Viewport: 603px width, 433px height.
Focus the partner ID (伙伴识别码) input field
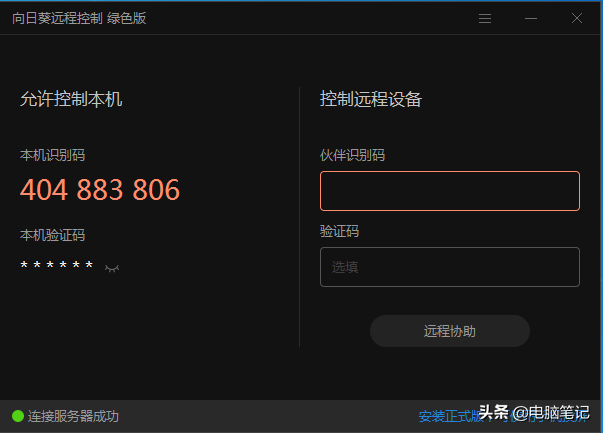click(450, 191)
